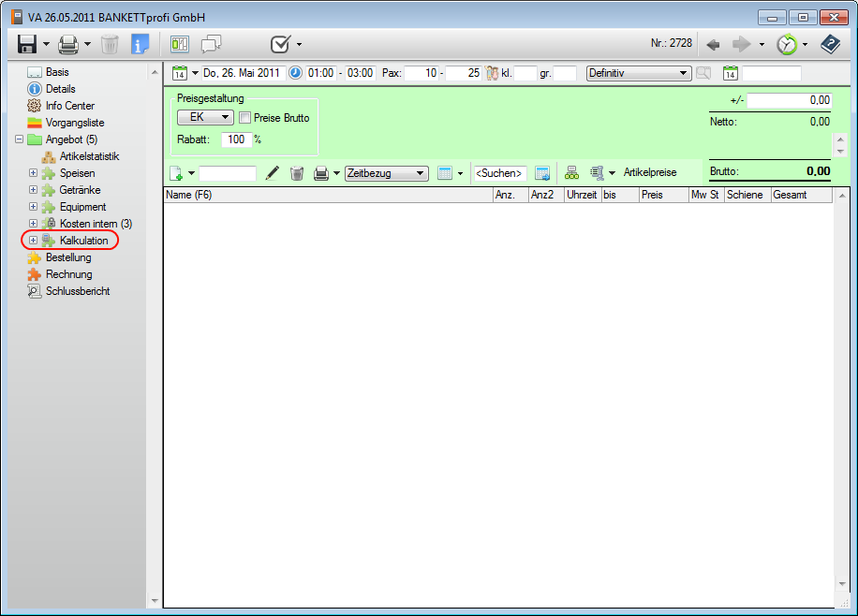Open Rechnung in the sidebar
Viewport: 858px width, 616px height.
(x=68, y=274)
